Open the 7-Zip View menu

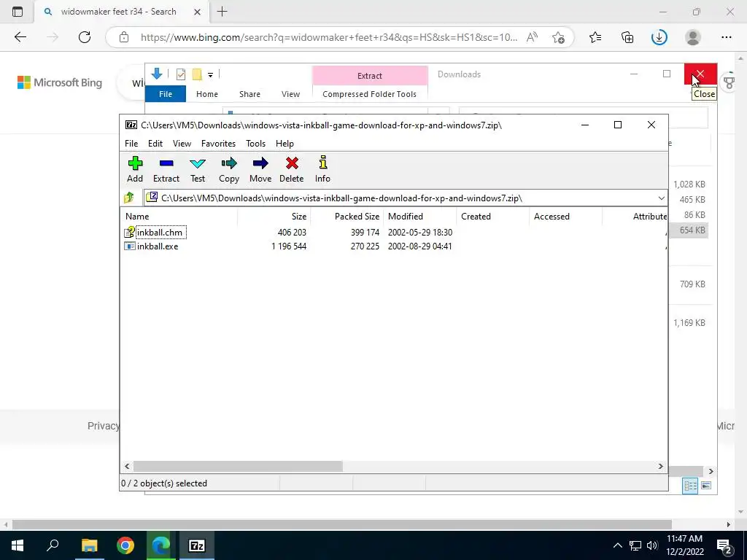coord(182,144)
